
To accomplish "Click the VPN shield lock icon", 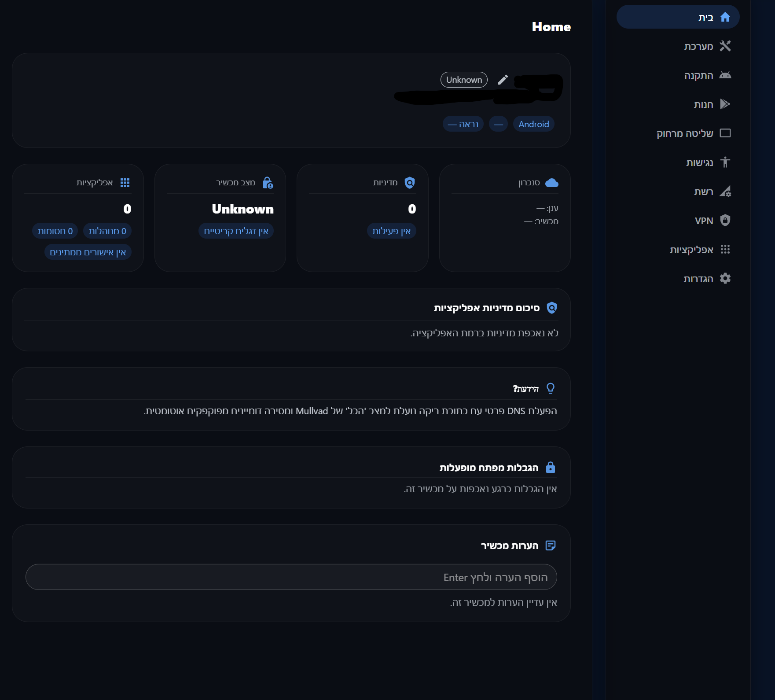I will (x=725, y=221).
